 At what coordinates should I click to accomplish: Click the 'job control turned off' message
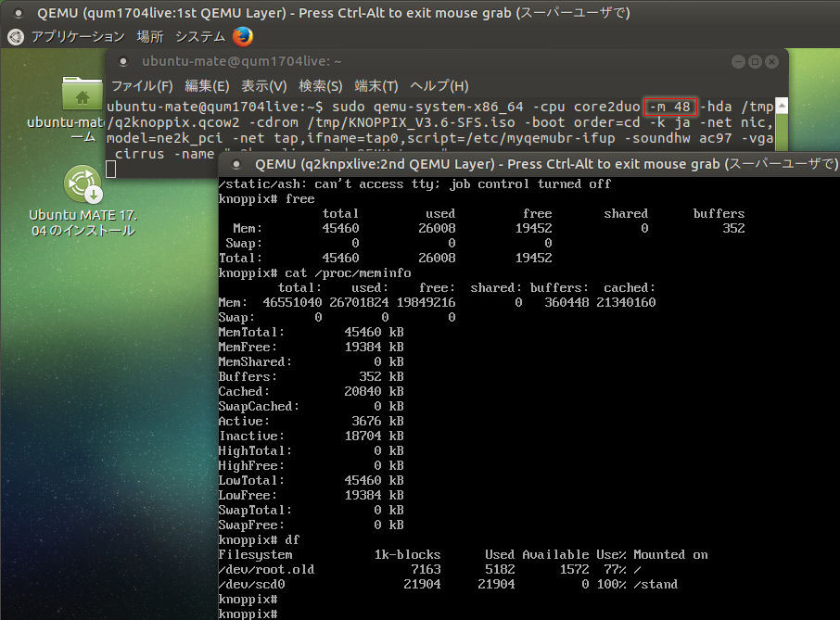(x=530, y=184)
